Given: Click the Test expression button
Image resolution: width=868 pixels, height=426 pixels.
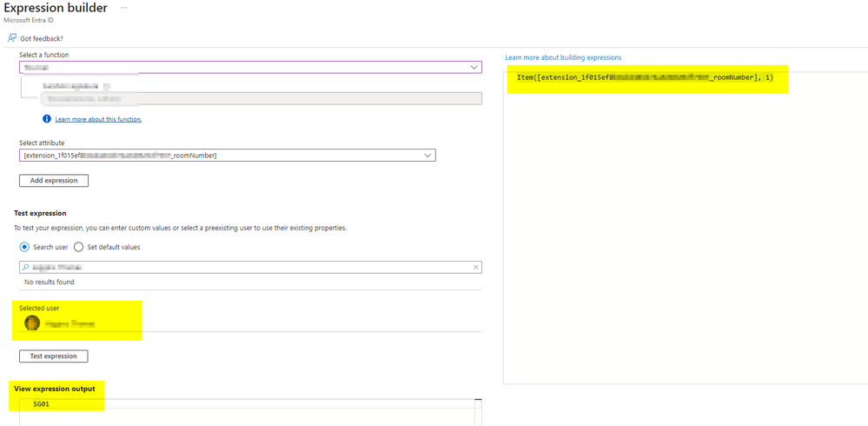Looking at the screenshot, I should pos(54,356).
